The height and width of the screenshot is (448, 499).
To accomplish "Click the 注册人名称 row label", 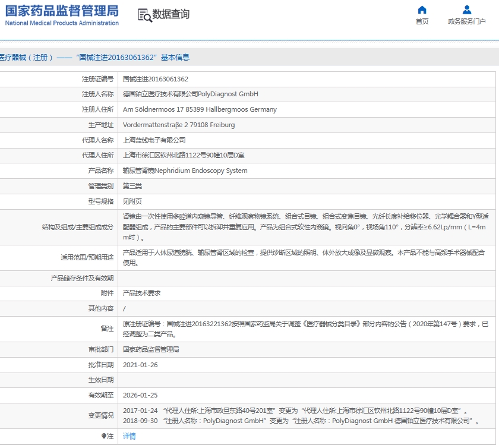I will point(97,94).
